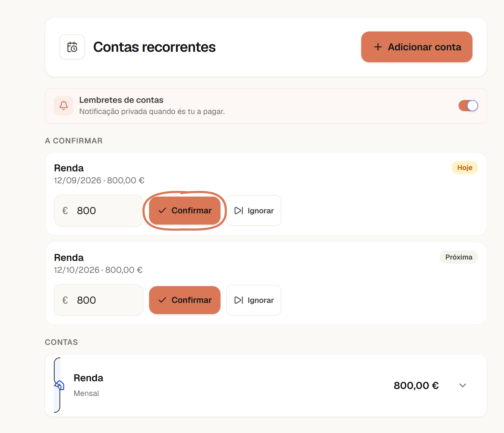
Task: Click the Renda title above 12/10/2026
Action: tap(69, 258)
